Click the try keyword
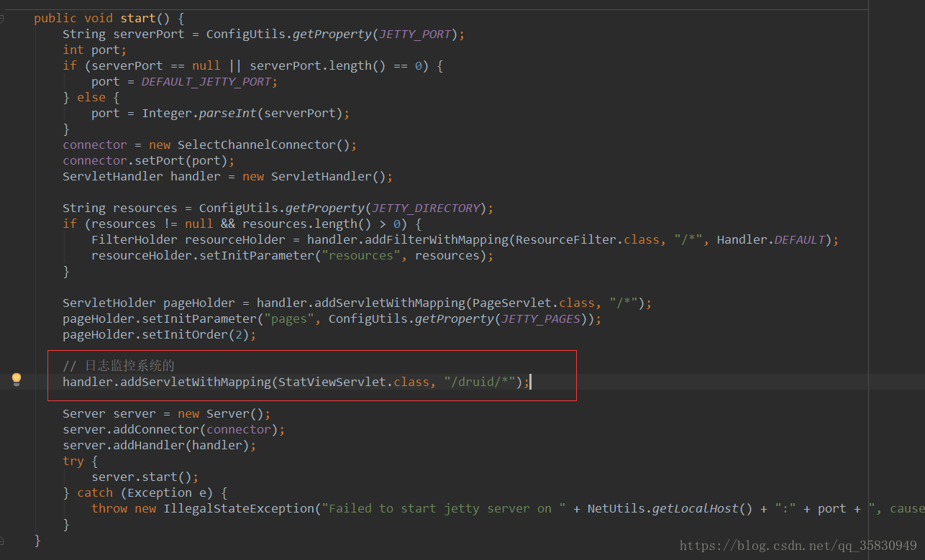Viewport: 925px width, 560px height. [x=73, y=461]
